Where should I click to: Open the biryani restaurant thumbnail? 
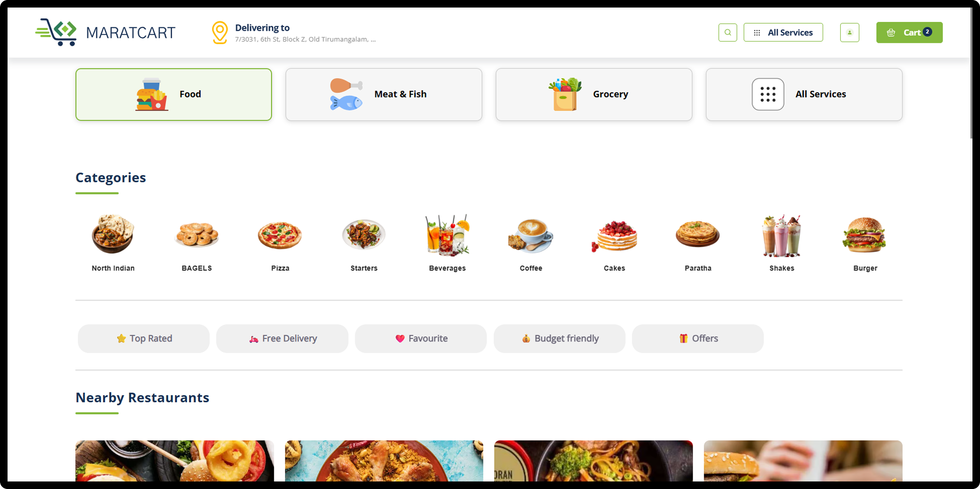point(384,461)
